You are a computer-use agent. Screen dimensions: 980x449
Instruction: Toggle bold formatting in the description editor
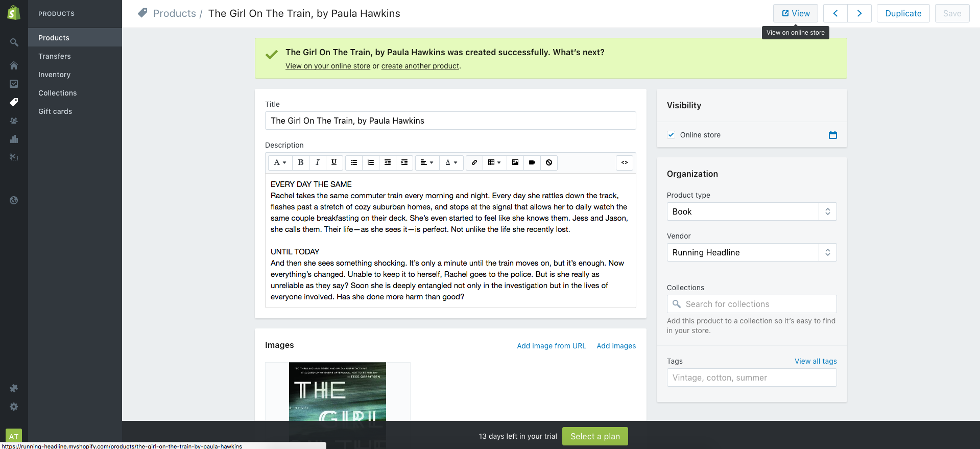tap(301, 162)
